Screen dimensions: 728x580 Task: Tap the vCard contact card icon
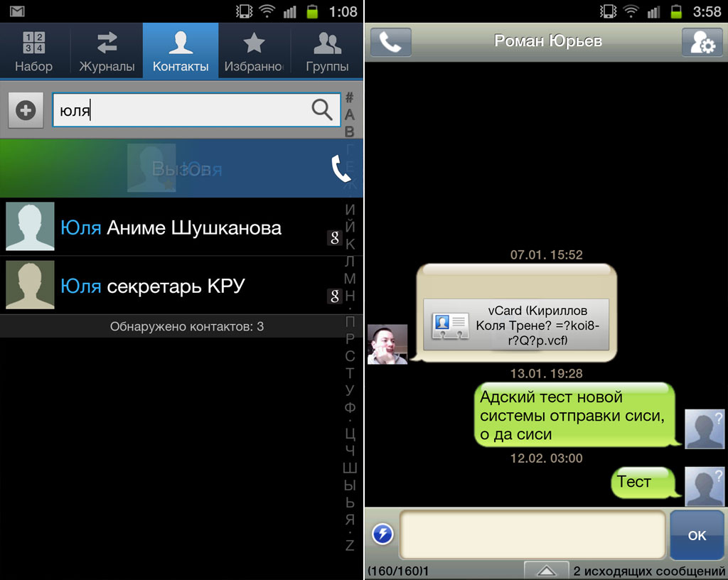coord(450,326)
